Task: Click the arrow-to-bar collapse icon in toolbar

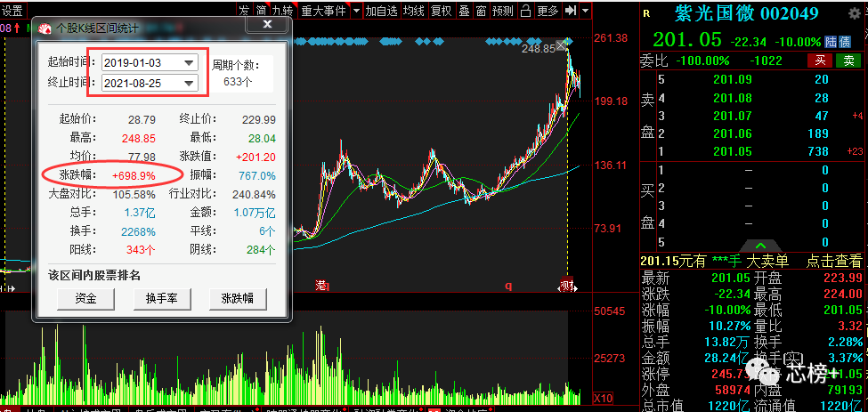Action: click(x=572, y=10)
